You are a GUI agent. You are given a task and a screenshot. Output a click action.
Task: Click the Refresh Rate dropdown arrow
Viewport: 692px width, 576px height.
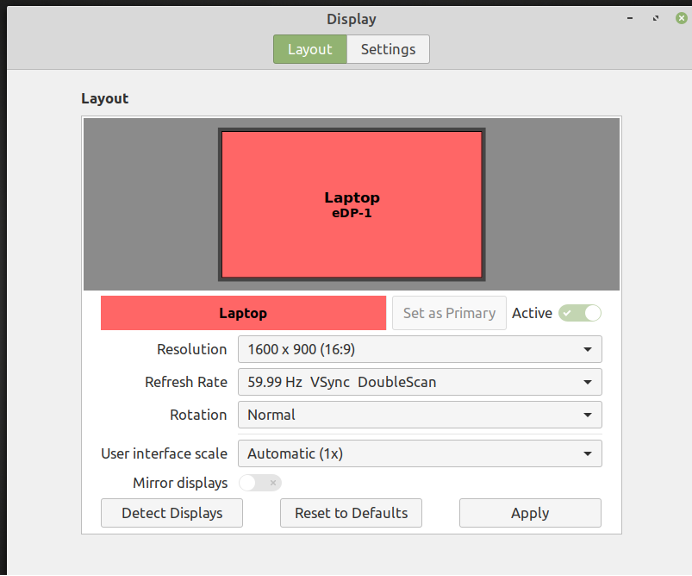pos(587,382)
